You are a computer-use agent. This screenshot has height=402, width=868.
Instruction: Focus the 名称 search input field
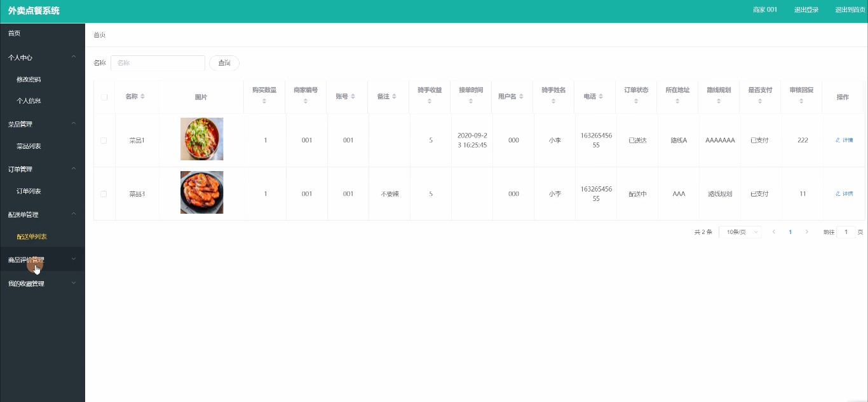pos(158,63)
